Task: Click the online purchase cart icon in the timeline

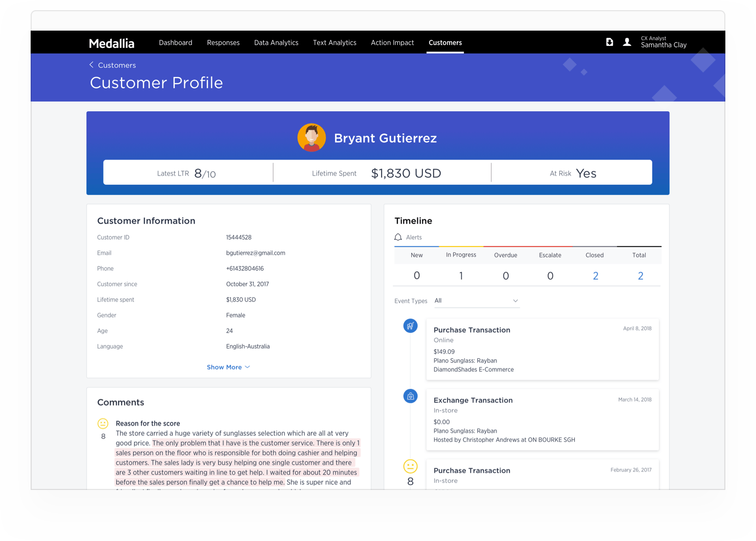Action: point(410,326)
